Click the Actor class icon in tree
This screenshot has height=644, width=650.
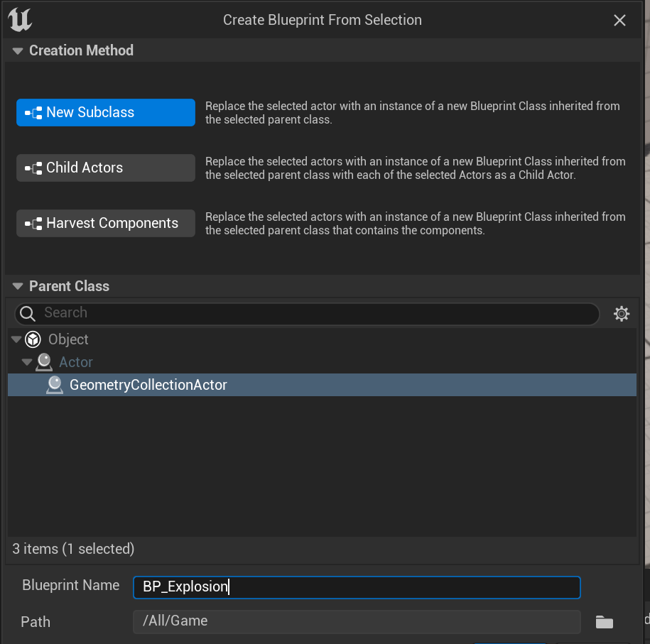[x=44, y=362]
